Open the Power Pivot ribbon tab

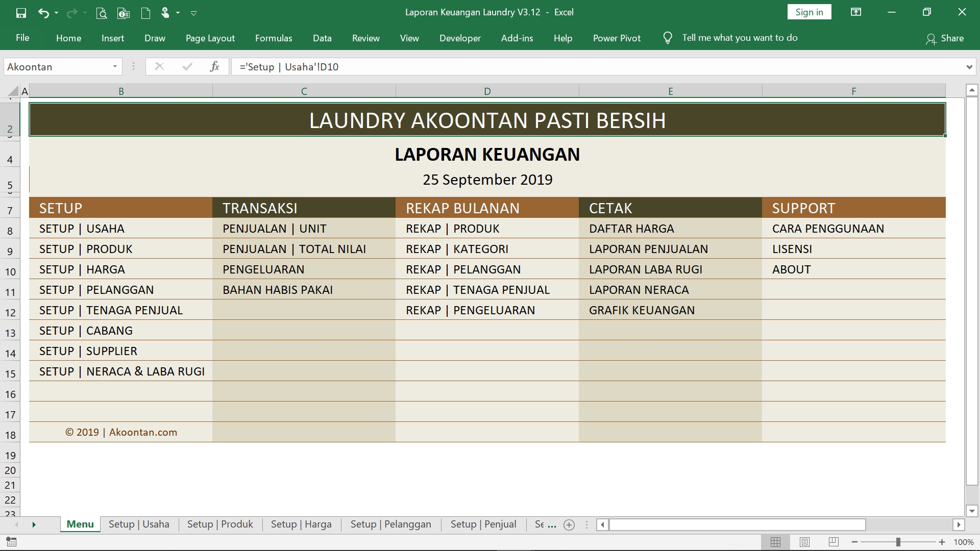pyautogui.click(x=617, y=38)
